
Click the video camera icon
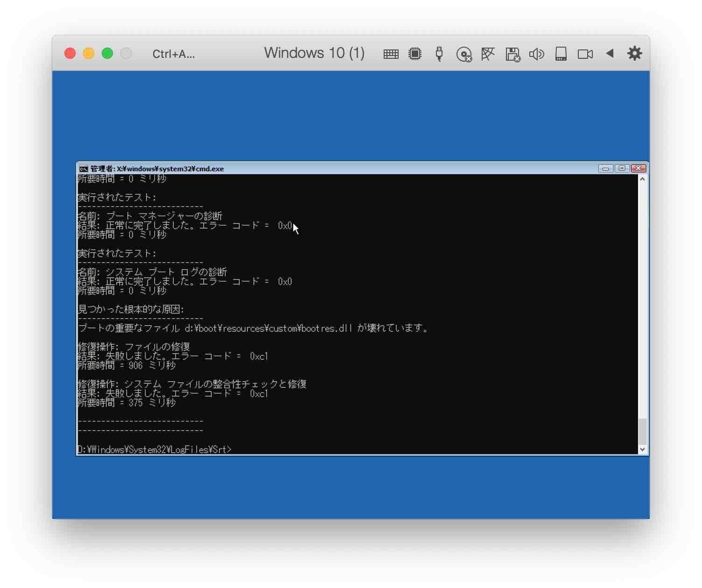[x=585, y=54]
